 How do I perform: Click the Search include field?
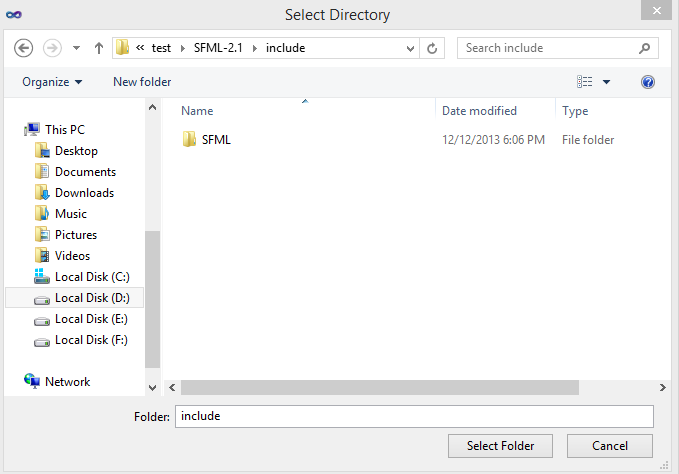click(x=558, y=48)
